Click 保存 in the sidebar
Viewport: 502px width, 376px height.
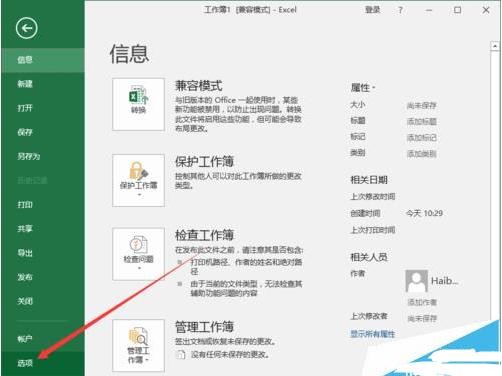[x=43, y=132]
